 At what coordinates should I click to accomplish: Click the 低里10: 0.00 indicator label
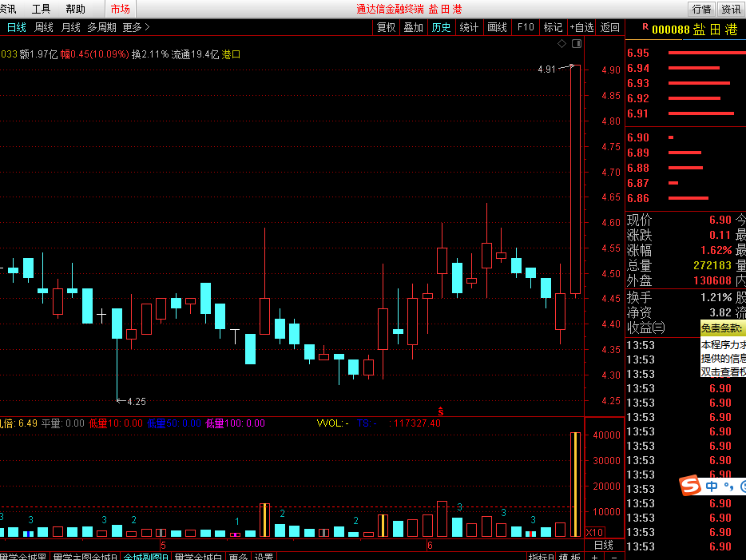116,423
